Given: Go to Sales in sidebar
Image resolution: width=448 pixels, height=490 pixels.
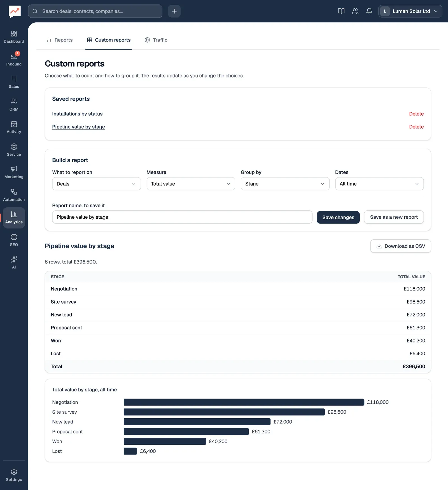Looking at the screenshot, I should point(14,82).
